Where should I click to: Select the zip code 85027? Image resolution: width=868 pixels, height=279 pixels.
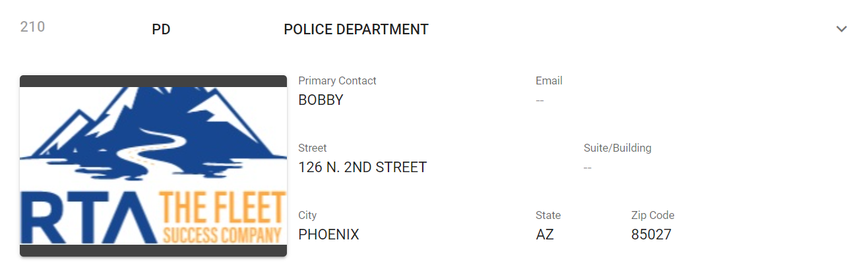pyautogui.click(x=651, y=235)
